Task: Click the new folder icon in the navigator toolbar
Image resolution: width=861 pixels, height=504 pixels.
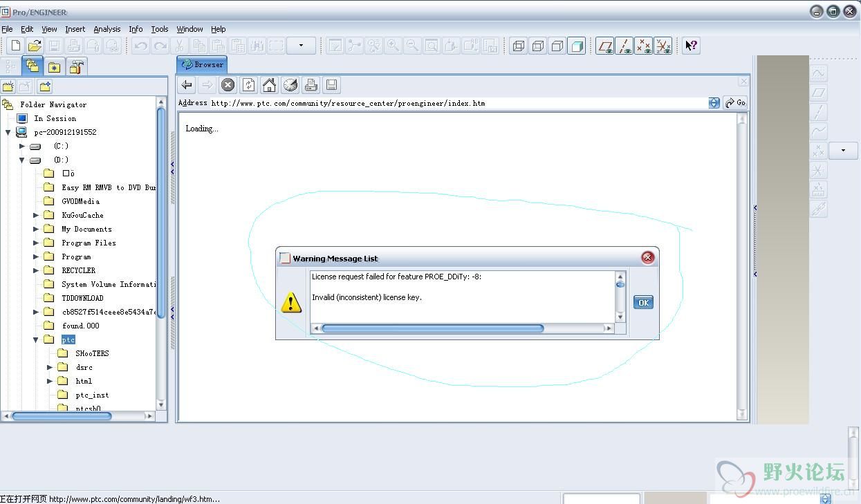Action: (x=8, y=86)
